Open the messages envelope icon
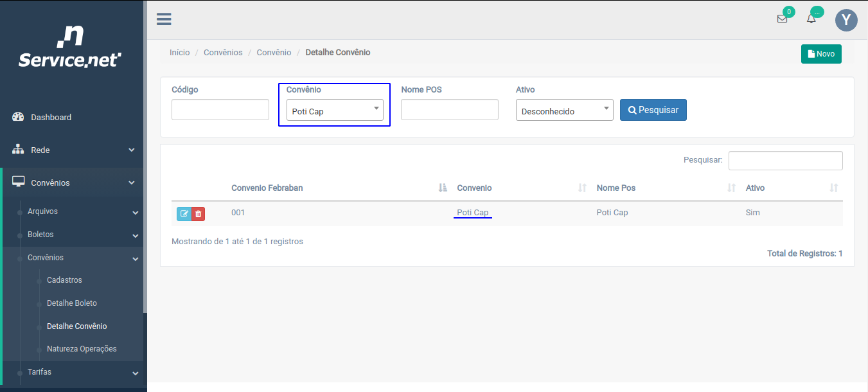 pos(782,19)
